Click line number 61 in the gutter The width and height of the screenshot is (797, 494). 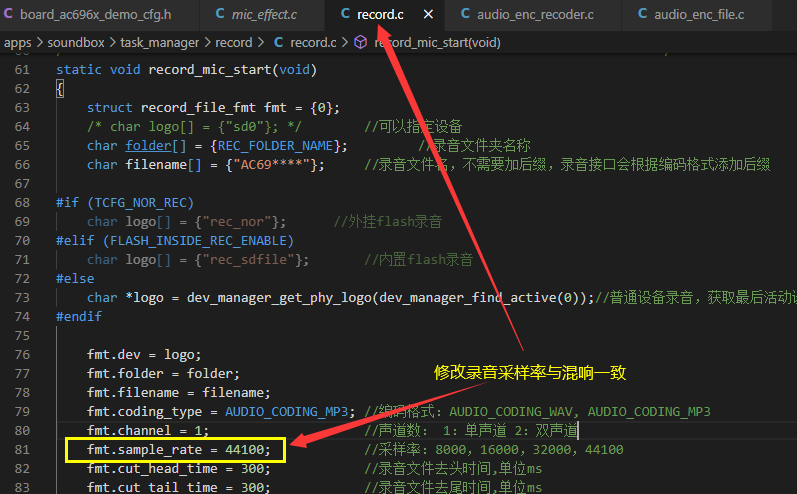click(x=22, y=70)
